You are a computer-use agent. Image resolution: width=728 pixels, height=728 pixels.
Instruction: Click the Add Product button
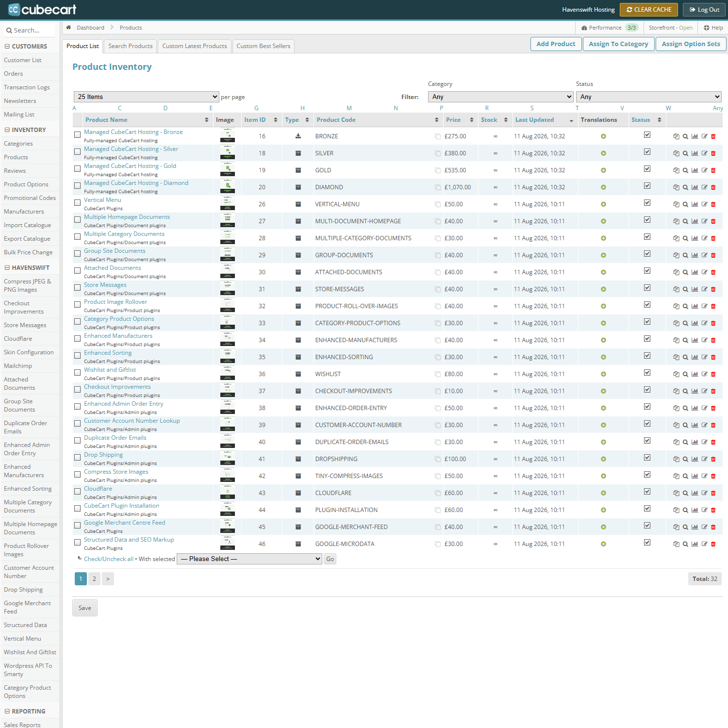point(556,44)
